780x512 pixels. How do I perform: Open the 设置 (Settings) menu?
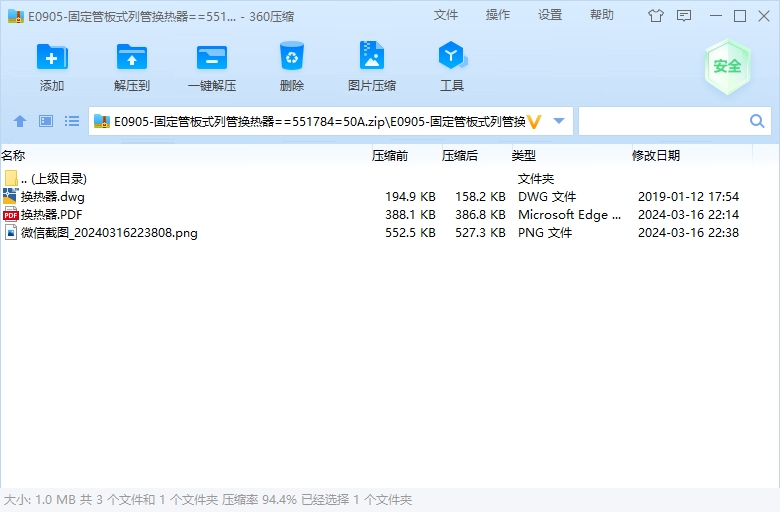pos(550,15)
